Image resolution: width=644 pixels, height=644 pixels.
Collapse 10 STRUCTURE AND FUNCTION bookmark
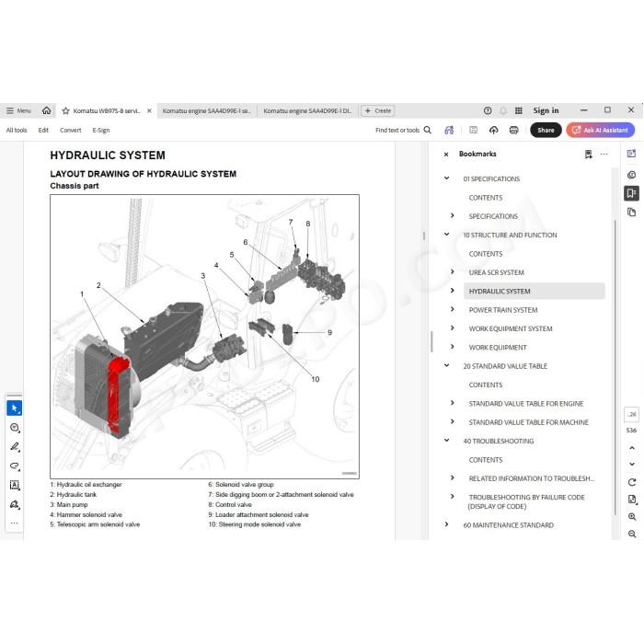point(446,235)
